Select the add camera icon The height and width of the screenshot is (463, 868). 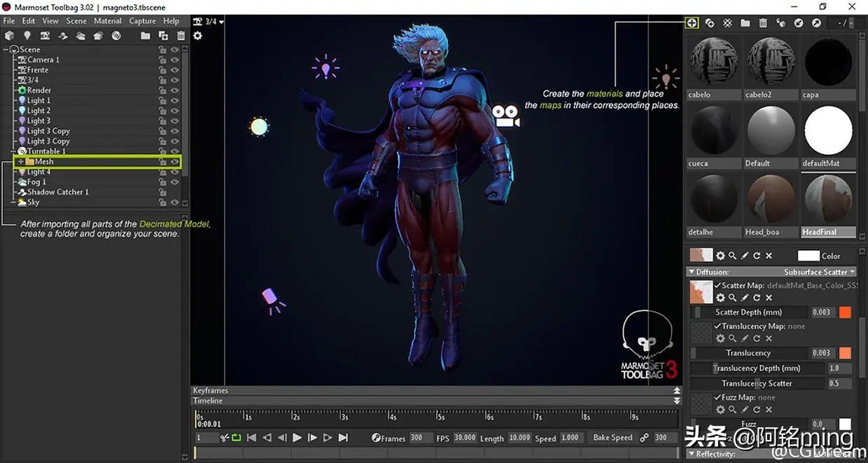tap(44, 35)
